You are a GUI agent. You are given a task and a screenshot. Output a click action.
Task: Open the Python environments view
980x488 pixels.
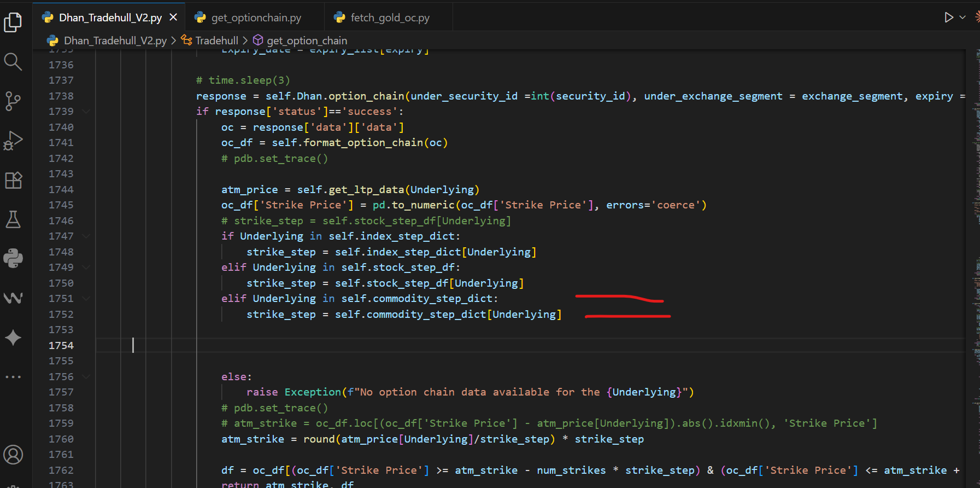pos(13,258)
